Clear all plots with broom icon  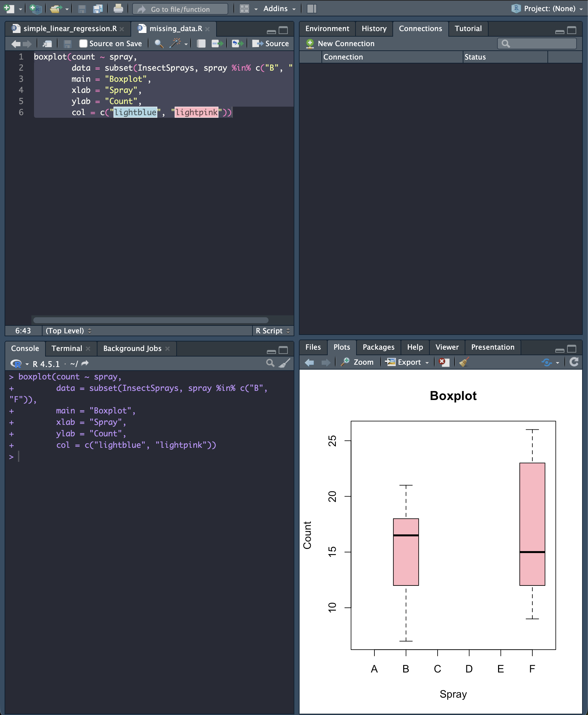464,362
